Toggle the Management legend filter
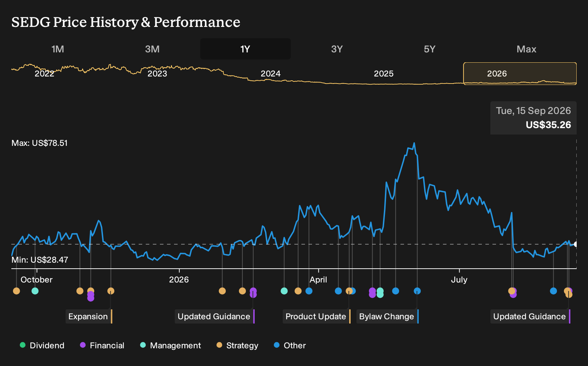The width and height of the screenshot is (588, 366). [171, 345]
